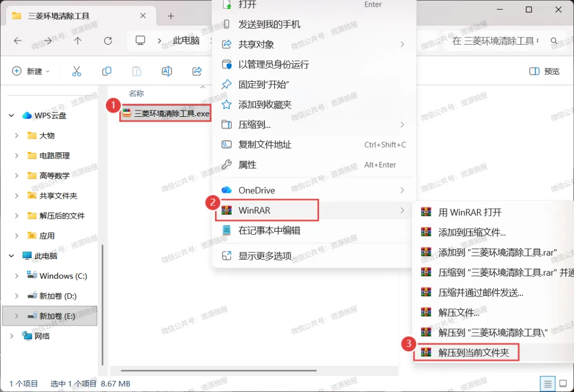
Task: Select 三菱环境清除工具.exe file
Action: [165, 114]
